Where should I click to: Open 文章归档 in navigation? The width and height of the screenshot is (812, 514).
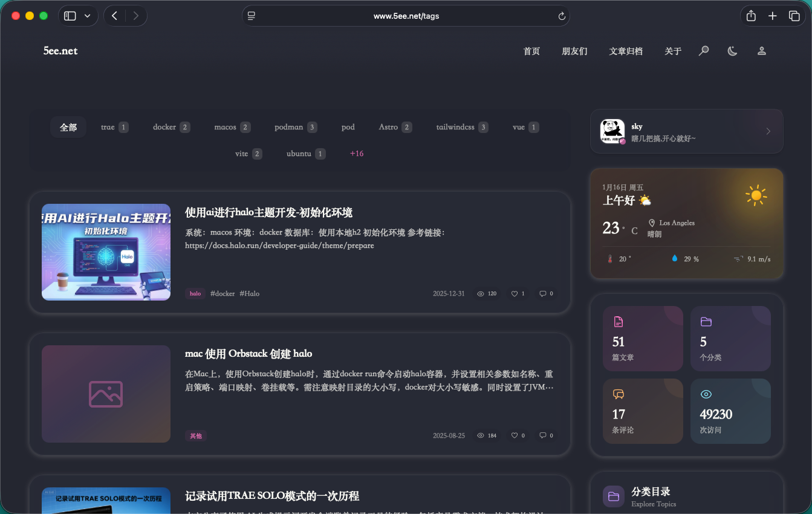pos(626,51)
